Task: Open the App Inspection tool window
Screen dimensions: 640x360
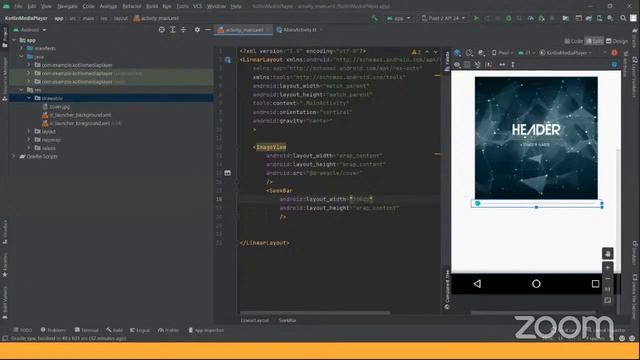Action: tap(206, 330)
